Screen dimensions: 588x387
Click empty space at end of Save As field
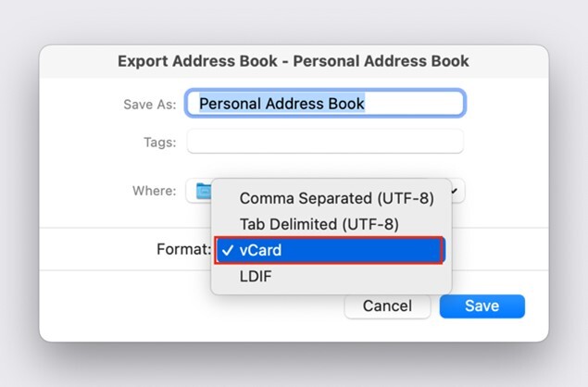412,104
